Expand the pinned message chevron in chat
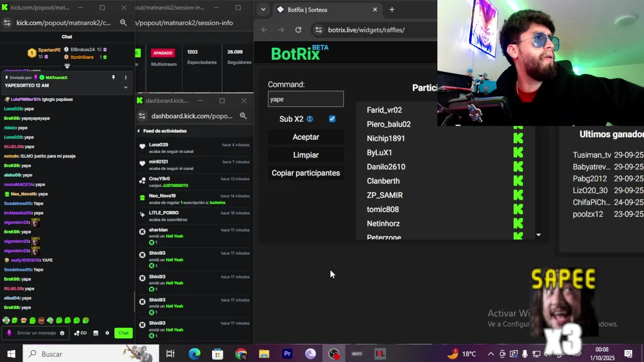 pos(126,87)
